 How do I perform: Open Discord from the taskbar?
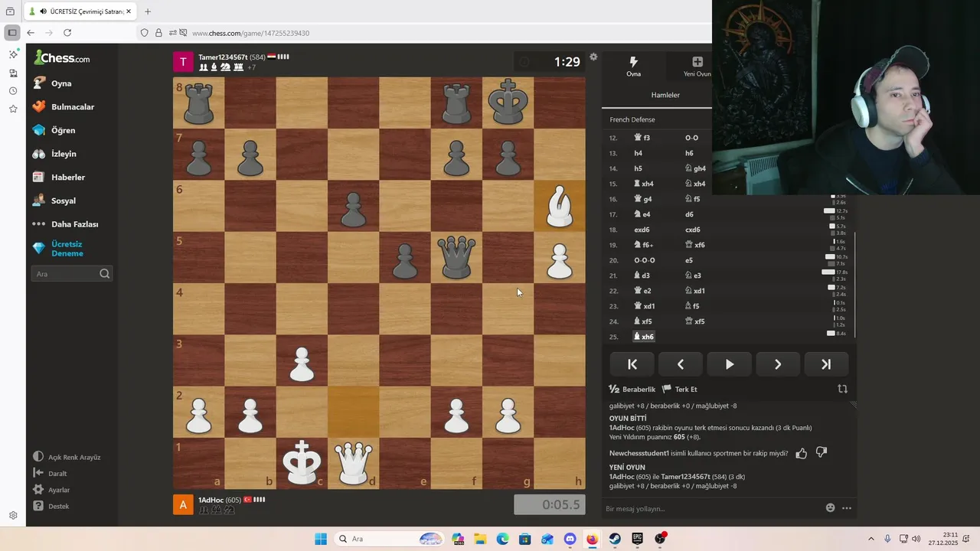point(570,539)
